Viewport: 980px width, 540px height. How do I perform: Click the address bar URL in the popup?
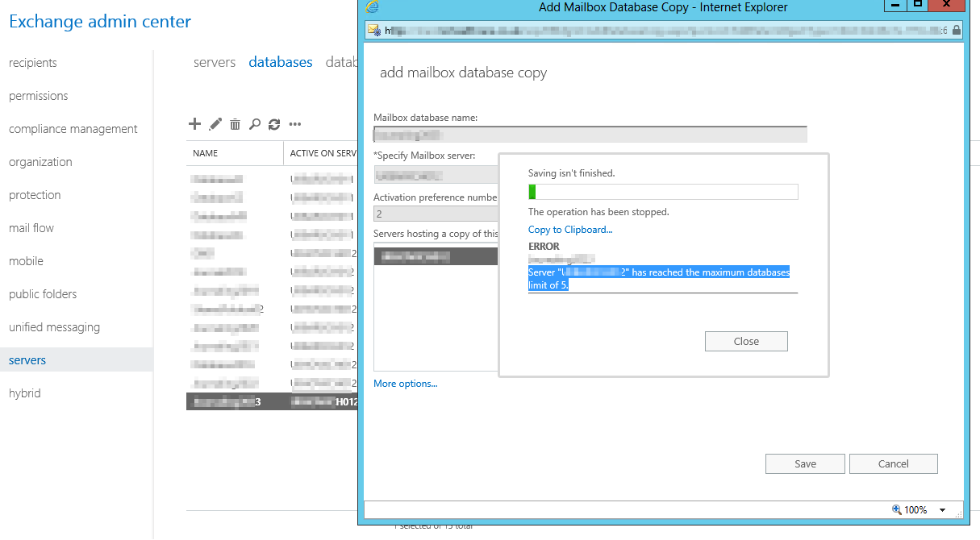coord(666,30)
